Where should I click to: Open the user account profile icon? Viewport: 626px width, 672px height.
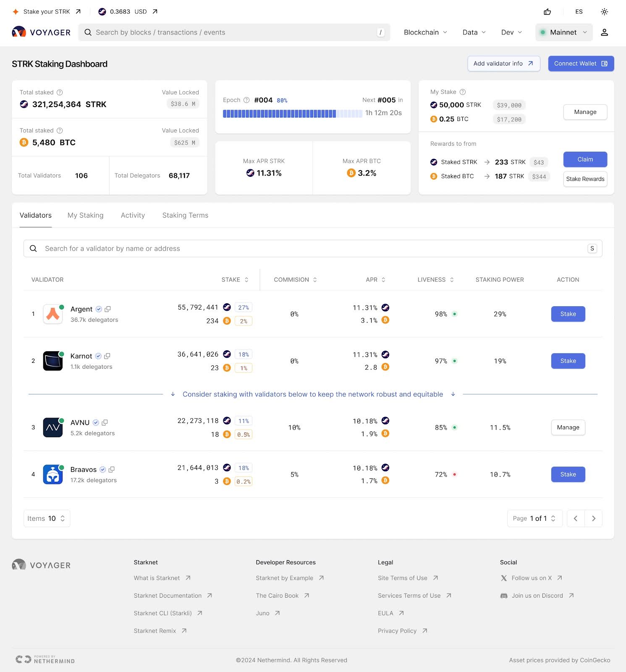coord(604,32)
